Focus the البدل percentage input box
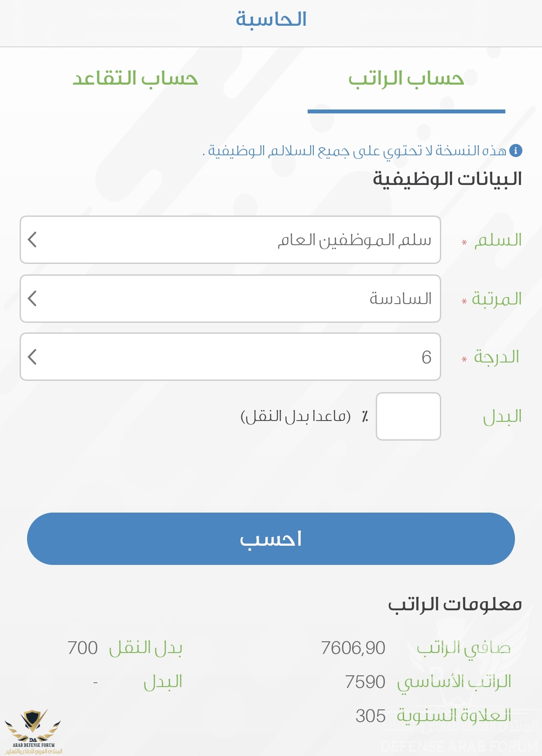The image size is (542, 756). click(x=408, y=416)
